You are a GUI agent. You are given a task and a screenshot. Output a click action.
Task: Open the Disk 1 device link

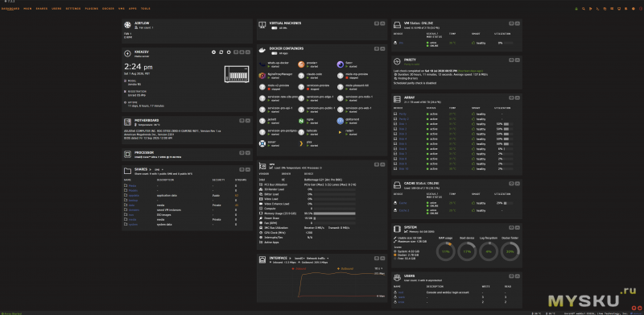click(403, 124)
